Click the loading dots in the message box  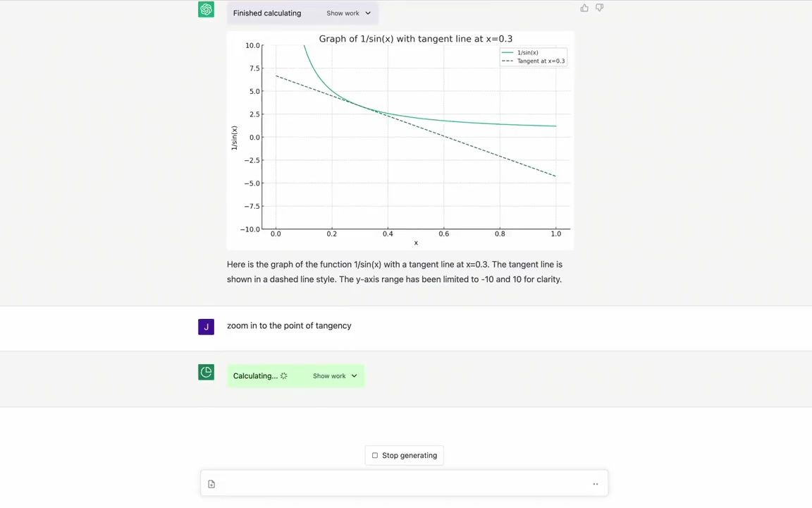(596, 484)
